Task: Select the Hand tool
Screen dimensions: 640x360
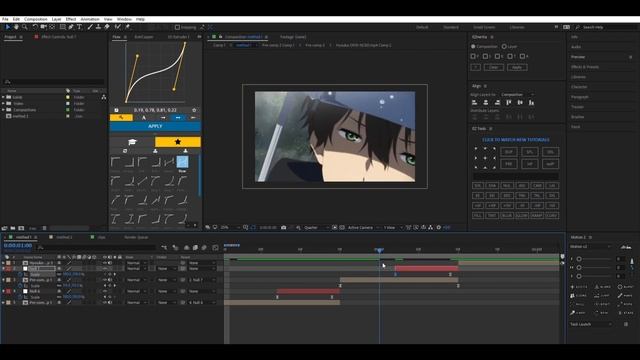Action: 16,27
